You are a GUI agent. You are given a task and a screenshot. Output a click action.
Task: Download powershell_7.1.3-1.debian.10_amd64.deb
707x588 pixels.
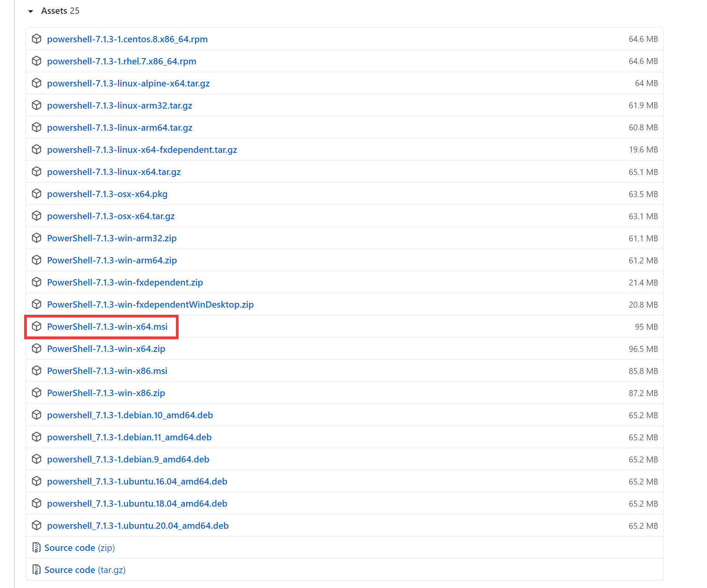coord(130,415)
